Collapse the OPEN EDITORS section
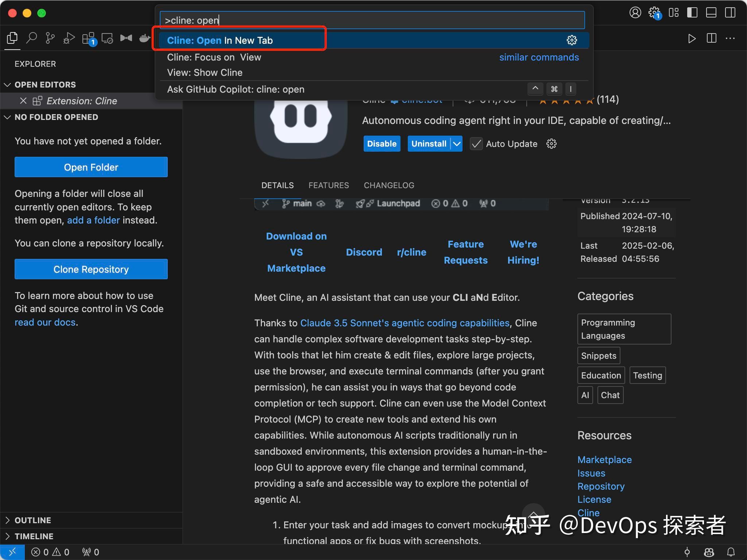This screenshot has height=560, width=747. tap(8, 85)
